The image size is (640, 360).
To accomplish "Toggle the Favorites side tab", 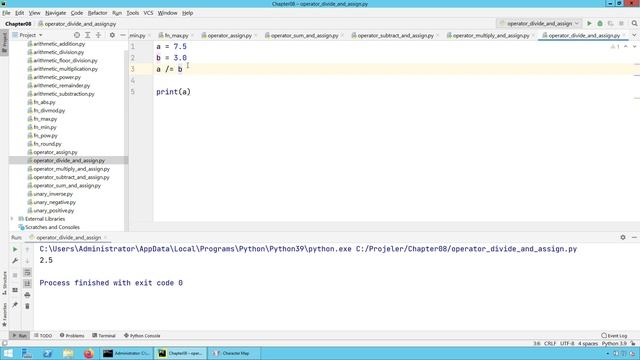I will (x=4, y=314).
